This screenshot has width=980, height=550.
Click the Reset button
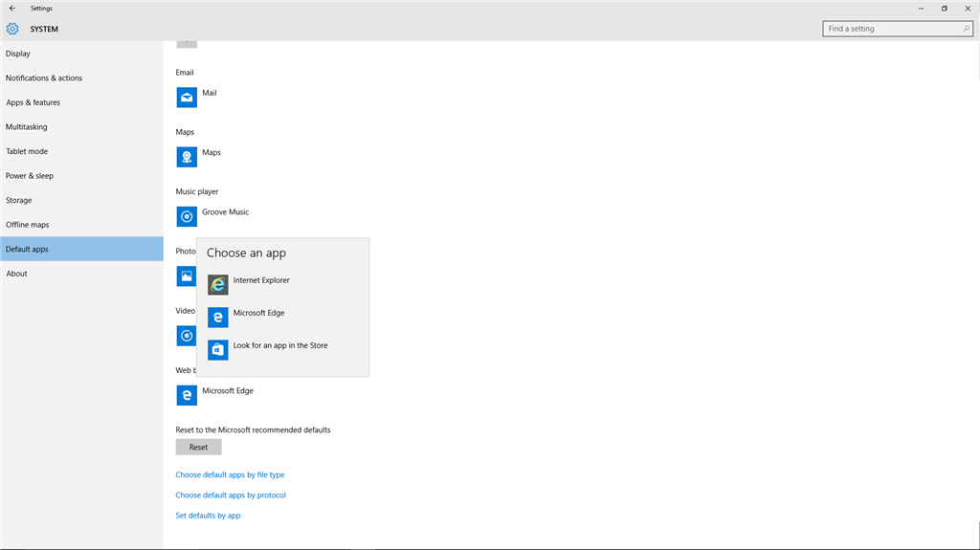tap(198, 447)
